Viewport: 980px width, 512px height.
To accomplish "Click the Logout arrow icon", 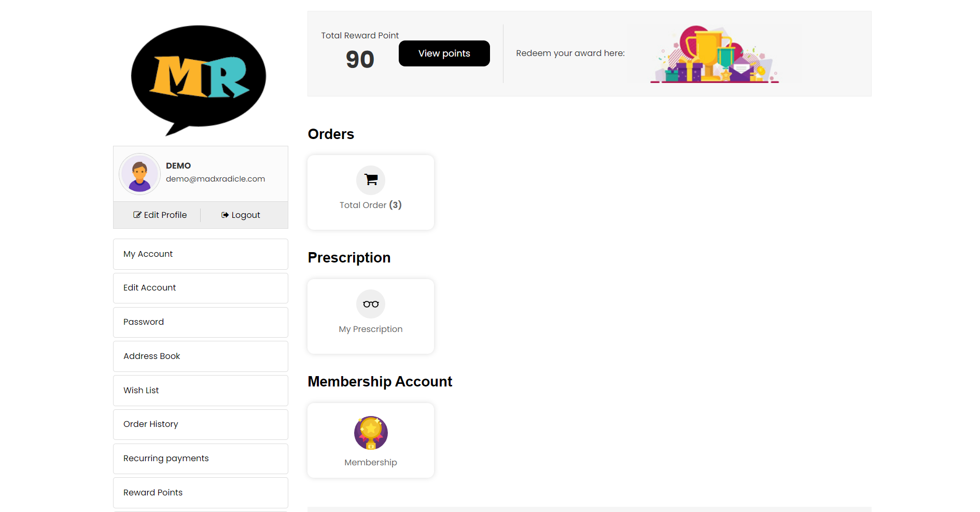I will tap(225, 215).
